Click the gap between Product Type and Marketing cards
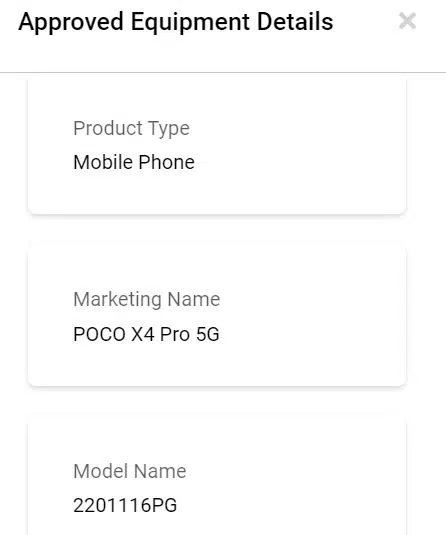 point(217,230)
